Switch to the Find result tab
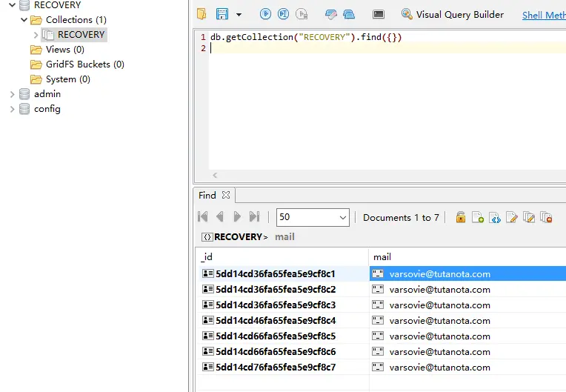 tap(207, 196)
